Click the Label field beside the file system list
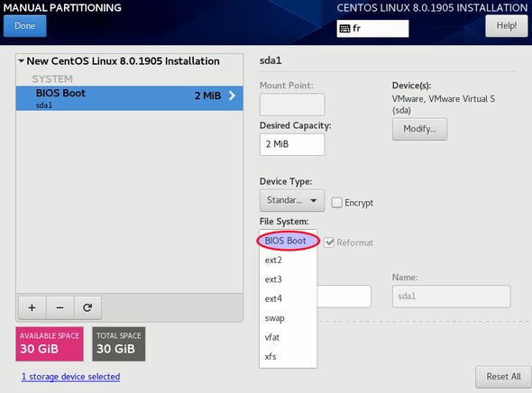 (344, 297)
